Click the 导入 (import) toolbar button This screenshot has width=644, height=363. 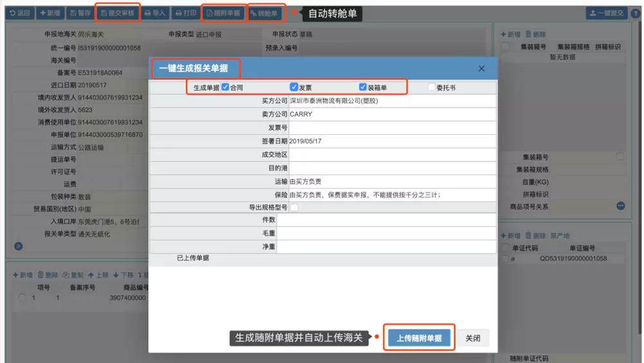coord(155,13)
